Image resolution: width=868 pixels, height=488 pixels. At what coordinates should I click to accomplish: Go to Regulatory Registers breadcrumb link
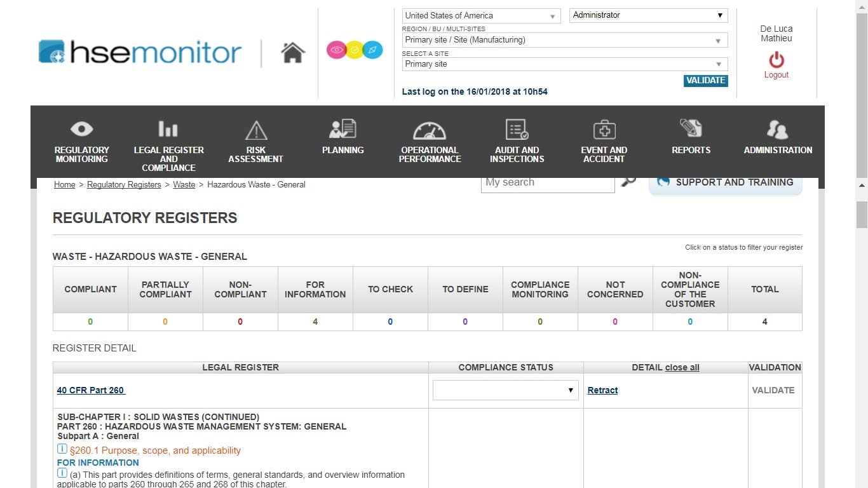pyautogui.click(x=125, y=184)
